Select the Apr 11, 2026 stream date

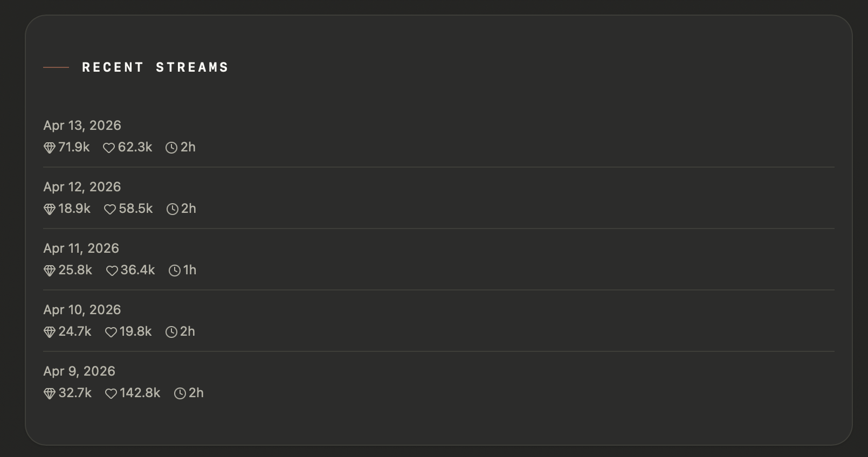pos(81,248)
